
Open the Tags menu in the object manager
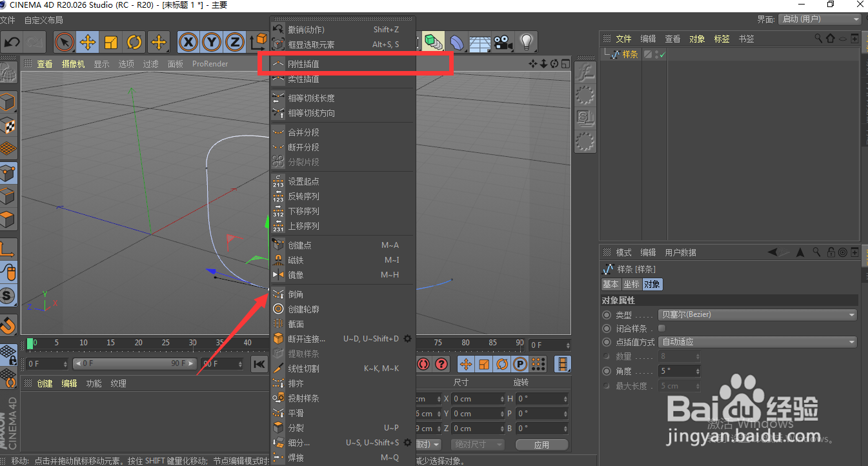point(722,39)
